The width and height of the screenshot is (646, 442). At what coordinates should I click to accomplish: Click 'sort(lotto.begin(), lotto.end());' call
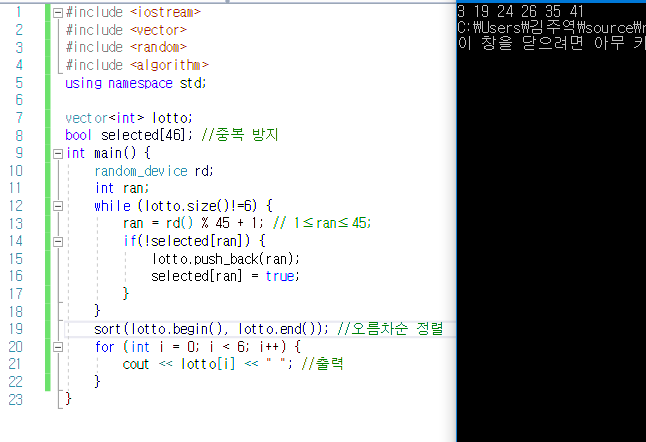coord(211,329)
